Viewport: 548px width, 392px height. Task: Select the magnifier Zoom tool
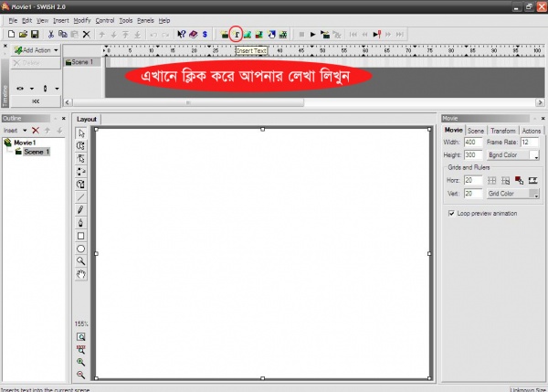click(x=80, y=261)
